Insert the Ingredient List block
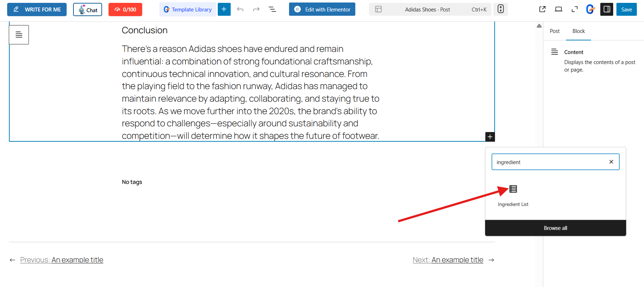This screenshot has width=644, height=287. (x=513, y=195)
